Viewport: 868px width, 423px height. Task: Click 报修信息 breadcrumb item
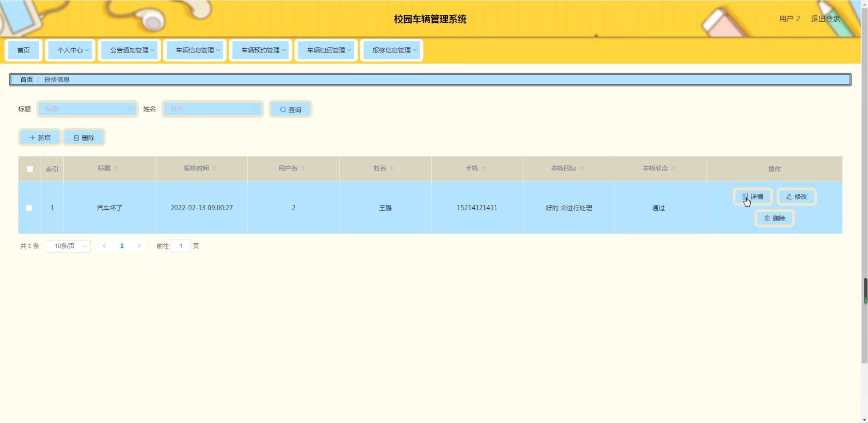[57, 80]
